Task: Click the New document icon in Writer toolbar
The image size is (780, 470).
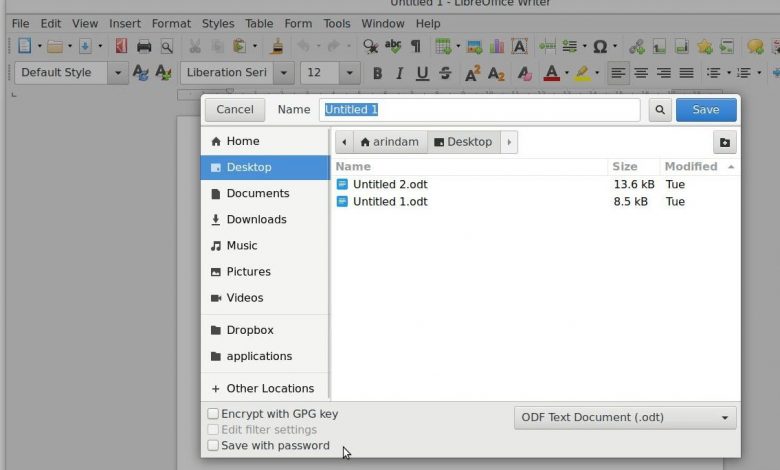Action: (24, 46)
